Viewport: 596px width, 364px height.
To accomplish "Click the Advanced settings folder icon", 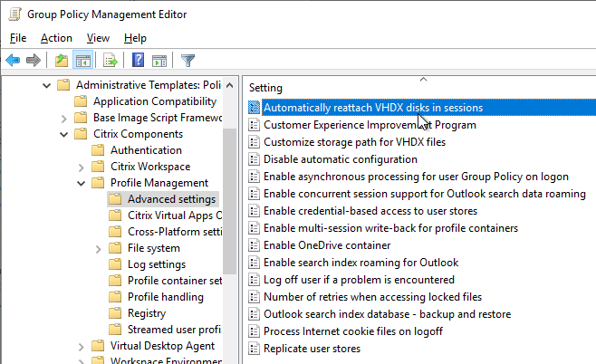I will [x=115, y=198].
